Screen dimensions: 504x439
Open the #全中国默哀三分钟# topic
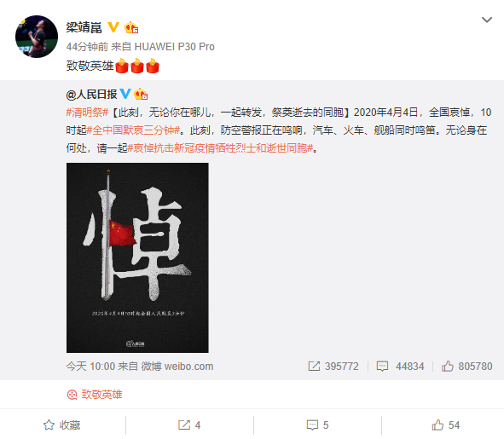click(x=133, y=130)
